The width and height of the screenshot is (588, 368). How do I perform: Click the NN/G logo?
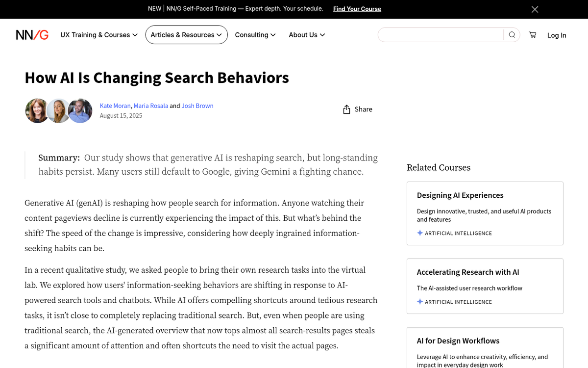32,35
